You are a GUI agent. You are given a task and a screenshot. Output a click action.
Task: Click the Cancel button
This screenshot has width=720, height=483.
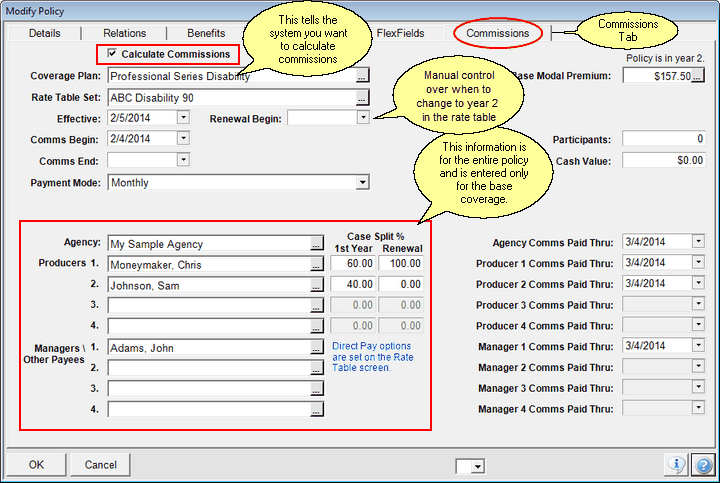[100, 465]
